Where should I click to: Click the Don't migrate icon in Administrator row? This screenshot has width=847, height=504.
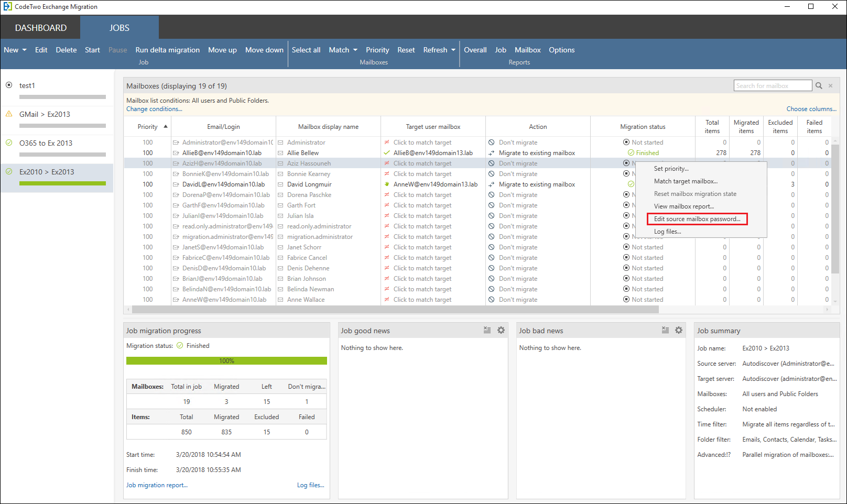click(x=492, y=143)
